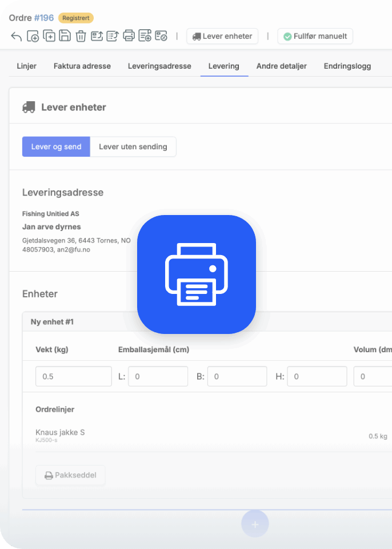Viewport: 392px width, 549px height.
Task: Print order using toolbar printer icon
Action: [129, 36]
